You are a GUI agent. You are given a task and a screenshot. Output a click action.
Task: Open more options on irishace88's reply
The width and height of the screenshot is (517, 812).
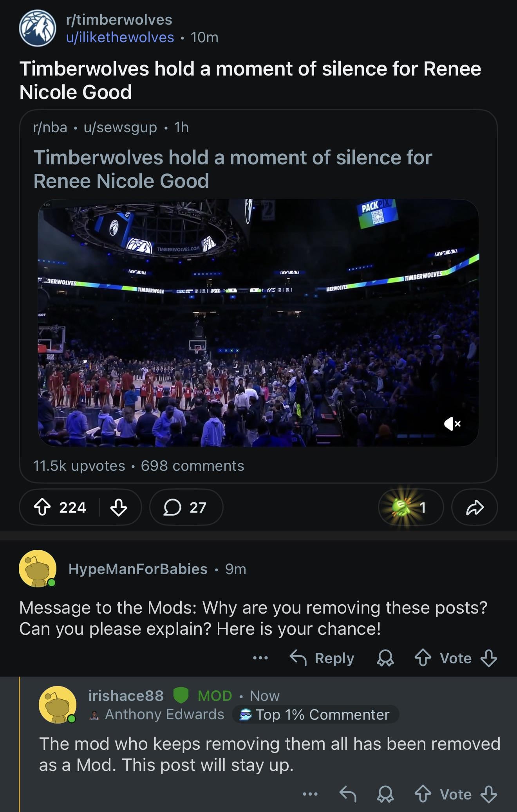[310, 794]
